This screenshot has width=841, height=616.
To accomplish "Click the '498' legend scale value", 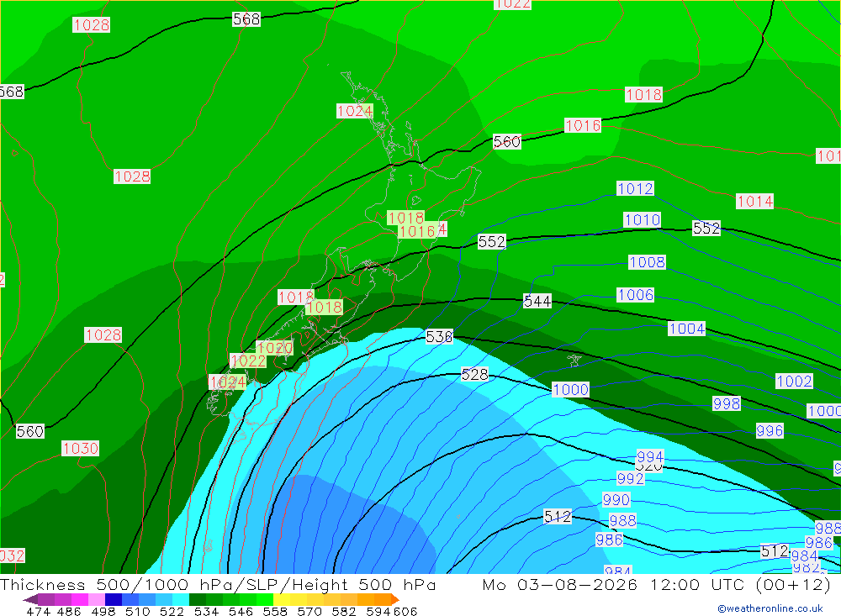I will tap(103, 611).
